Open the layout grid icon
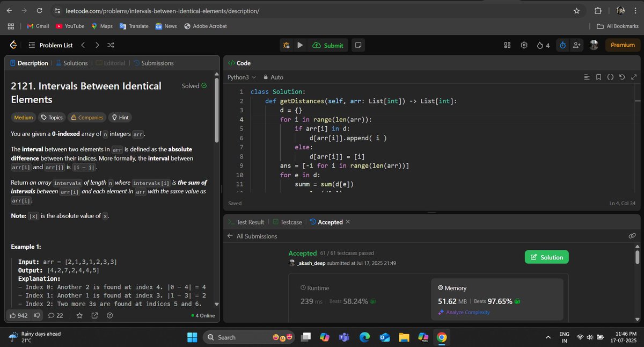Image resolution: width=644 pixels, height=347 pixels. point(507,45)
